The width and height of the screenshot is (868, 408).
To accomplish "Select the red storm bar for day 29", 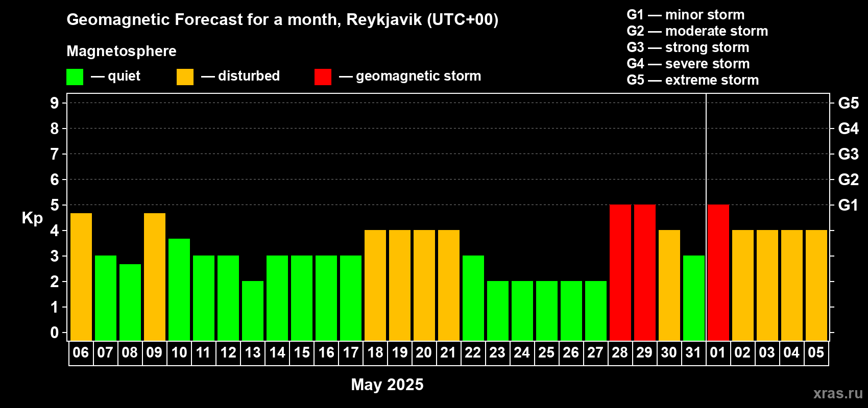I will coord(645,272).
